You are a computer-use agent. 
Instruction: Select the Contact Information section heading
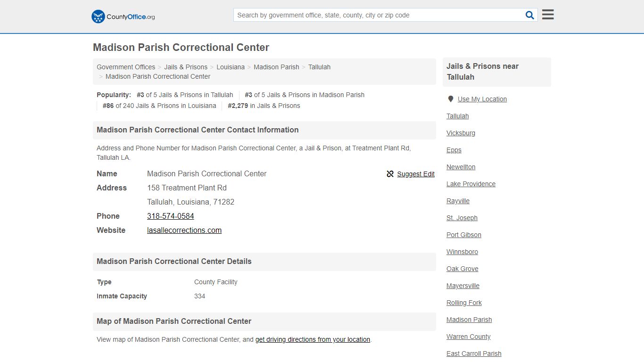[198, 130]
